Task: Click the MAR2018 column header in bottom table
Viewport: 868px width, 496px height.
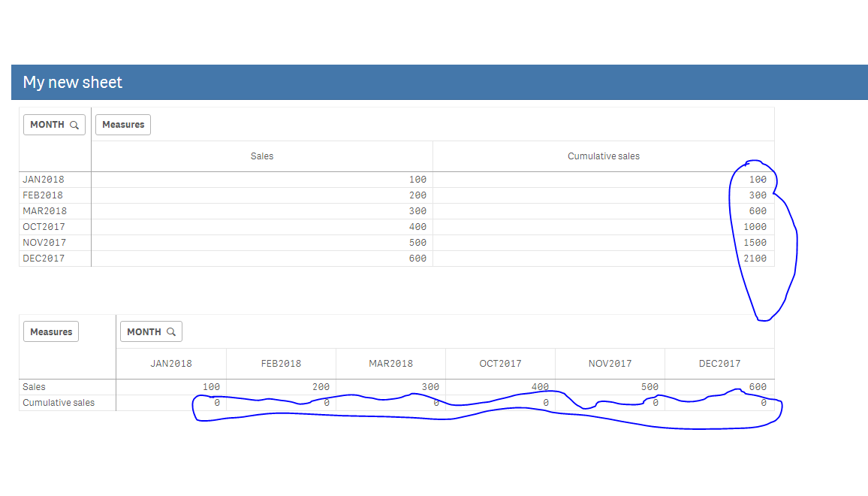Action: point(390,364)
